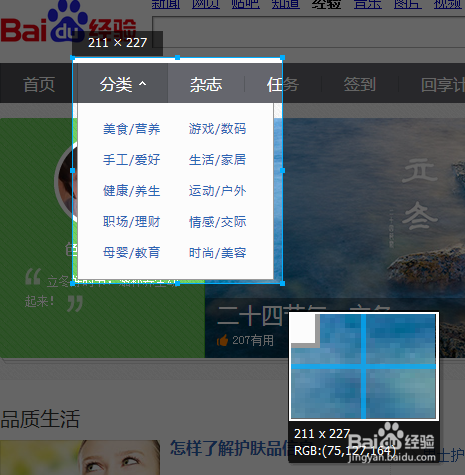Open the 音乐 top link
The image size is (465, 475).
368,4
